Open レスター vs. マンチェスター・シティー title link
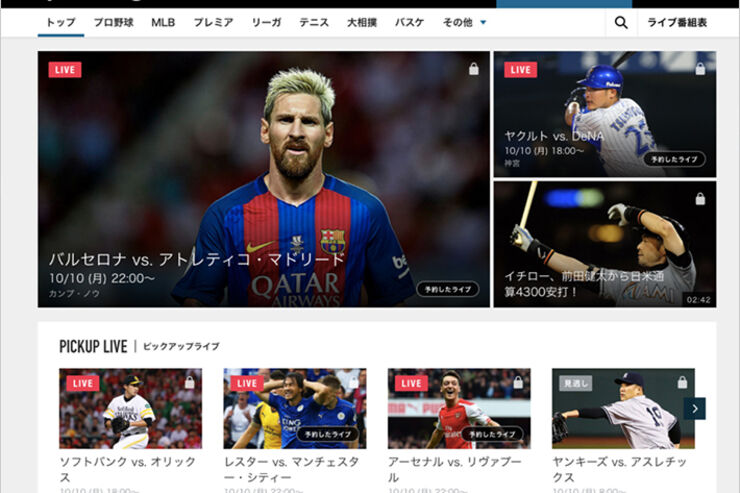 click(x=292, y=469)
